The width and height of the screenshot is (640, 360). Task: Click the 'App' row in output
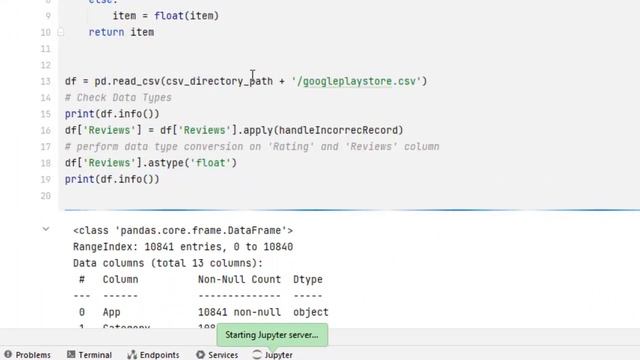tap(204, 312)
